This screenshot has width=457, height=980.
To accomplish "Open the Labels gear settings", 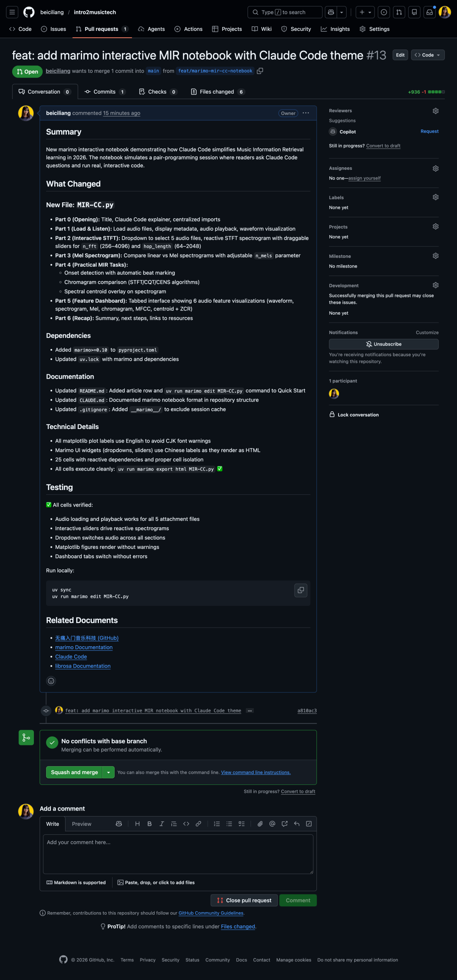I will pos(435,197).
